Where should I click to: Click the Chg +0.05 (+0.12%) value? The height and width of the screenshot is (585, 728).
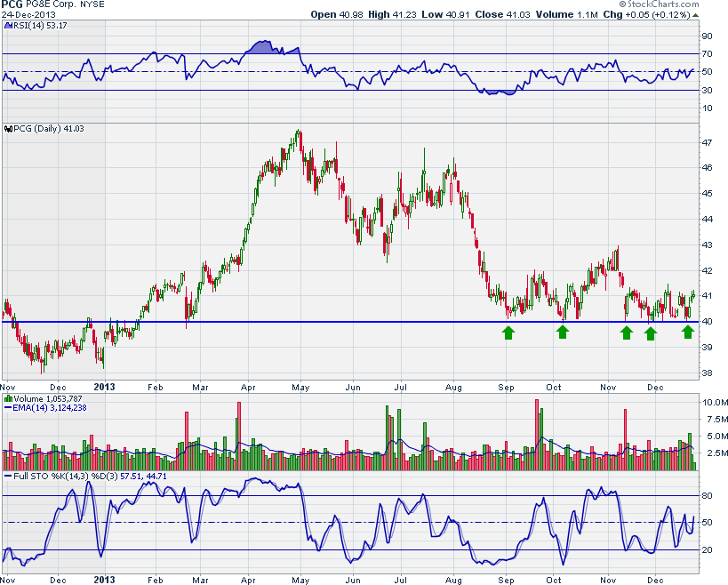[x=647, y=14]
